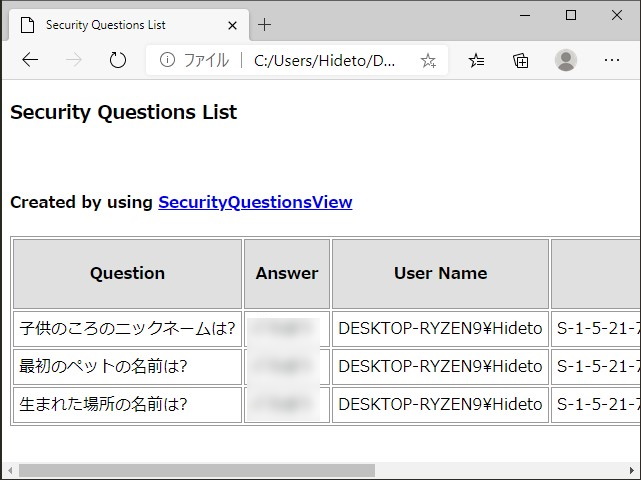The height and width of the screenshot is (480, 641).
Task: Go back with the browser back arrow
Action: coord(30,60)
